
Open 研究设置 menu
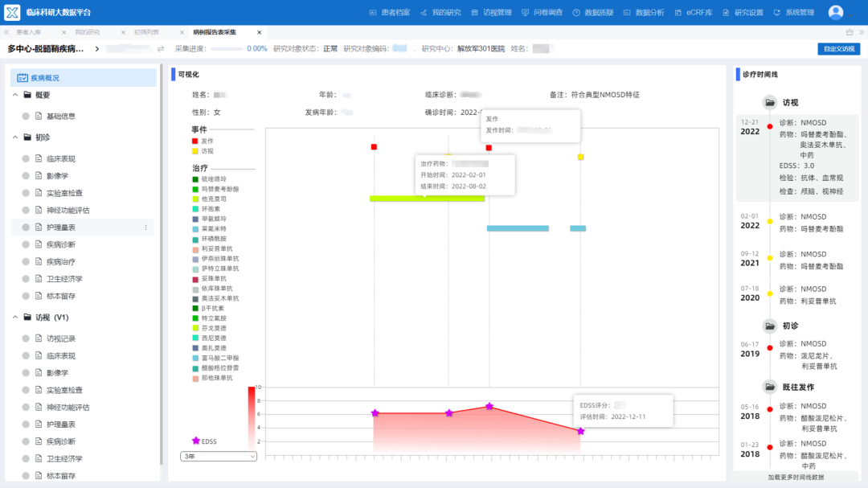(x=743, y=12)
